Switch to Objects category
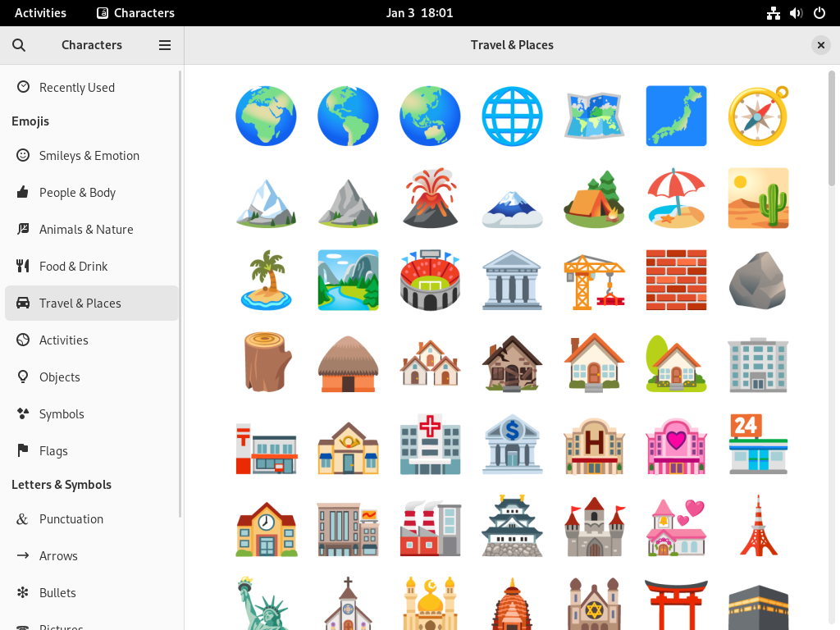The height and width of the screenshot is (630, 840). [92, 377]
